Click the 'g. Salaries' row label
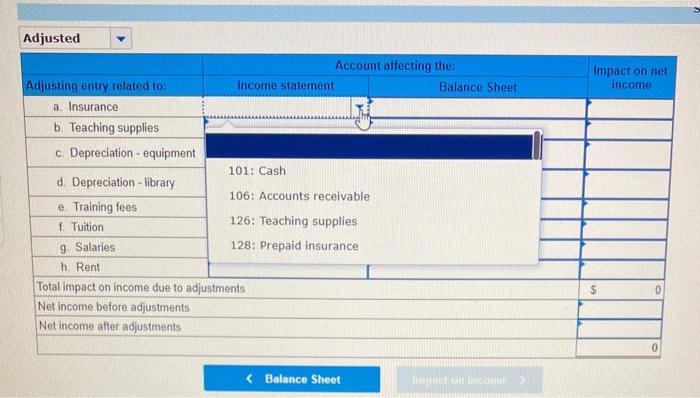This screenshot has height=398, width=700. [x=88, y=247]
